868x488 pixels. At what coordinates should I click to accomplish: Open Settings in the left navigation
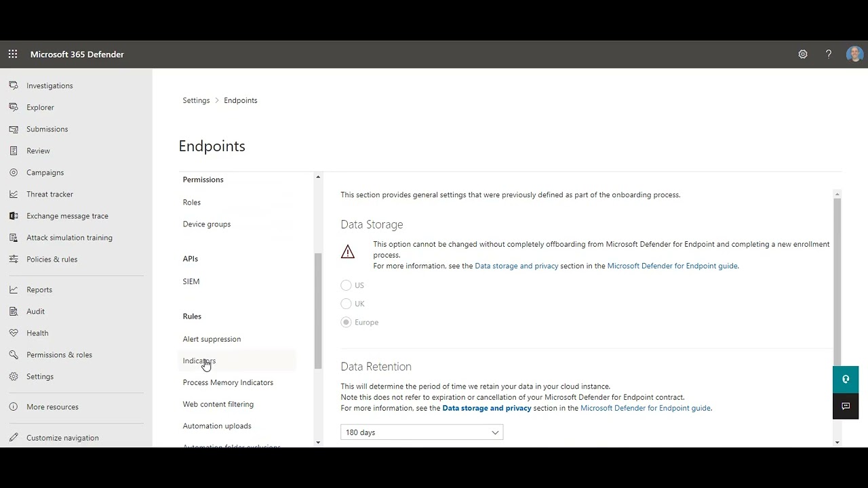(40, 376)
